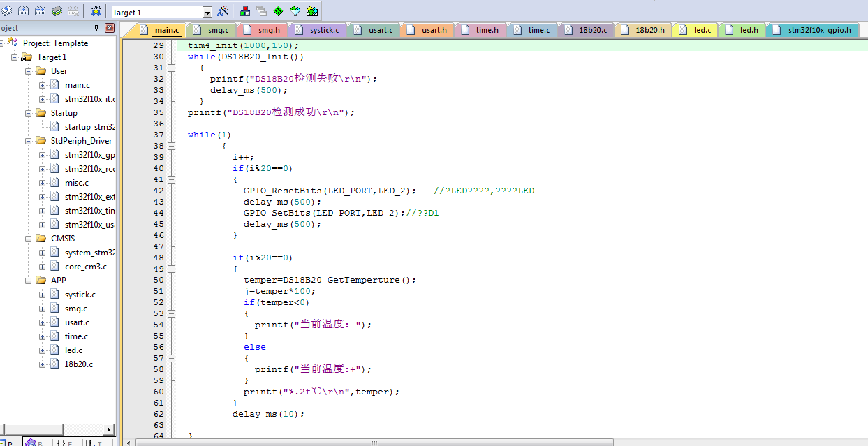Select time.c in the APP group

pyautogui.click(x=76, y=336)
